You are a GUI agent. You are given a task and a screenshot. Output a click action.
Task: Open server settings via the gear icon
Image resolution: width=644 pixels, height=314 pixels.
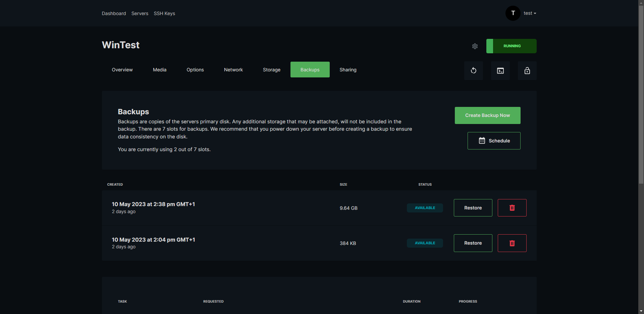475,46
